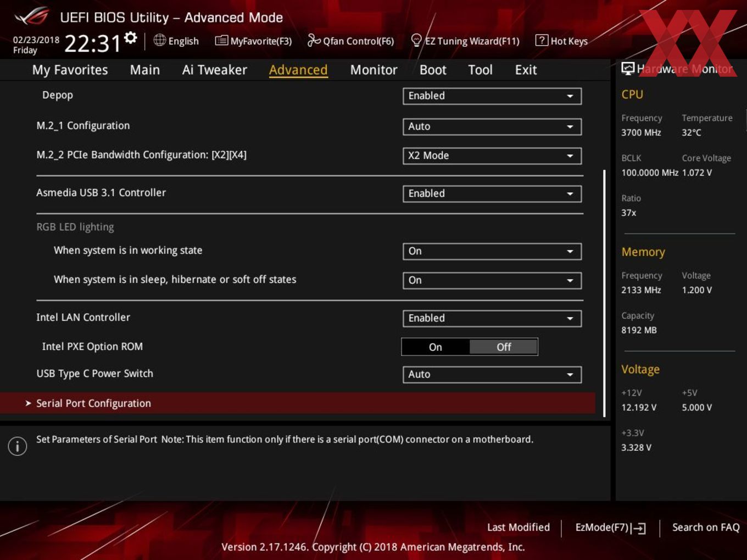Click the ROG logo icon
Screen dimensions: 747x560
point(32,16)
